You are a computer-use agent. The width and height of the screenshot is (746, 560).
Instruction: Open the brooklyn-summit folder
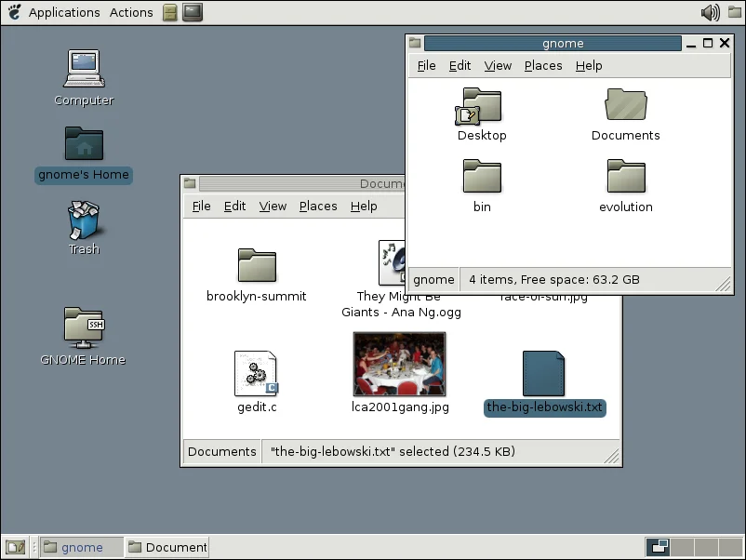point(256,263)
